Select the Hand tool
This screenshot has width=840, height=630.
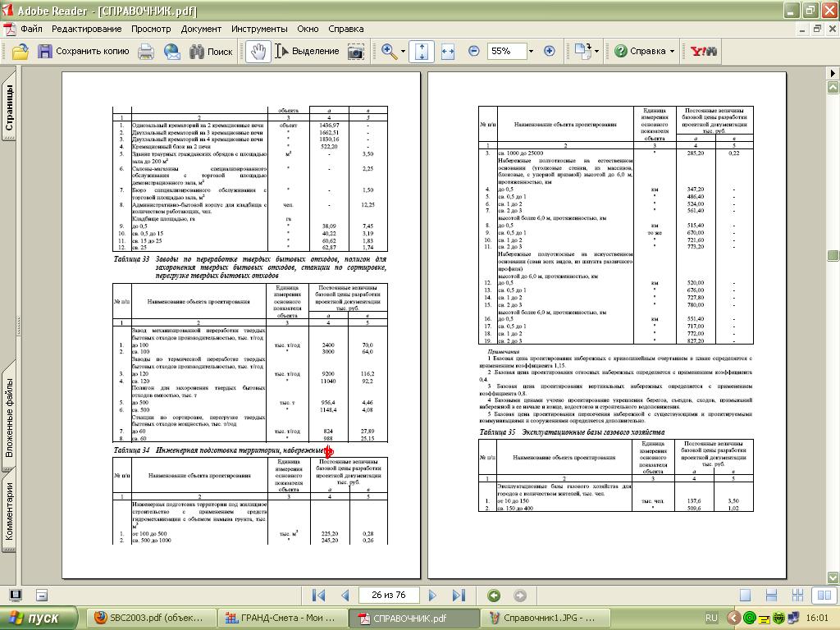click(x=258, y=52)
